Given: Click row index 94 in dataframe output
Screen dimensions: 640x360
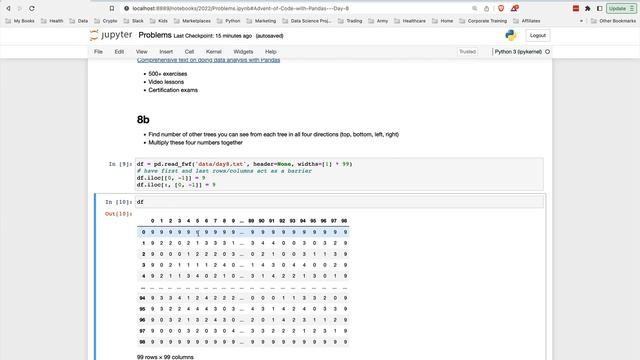Looking at the screenshot, I should click(142, 298).
